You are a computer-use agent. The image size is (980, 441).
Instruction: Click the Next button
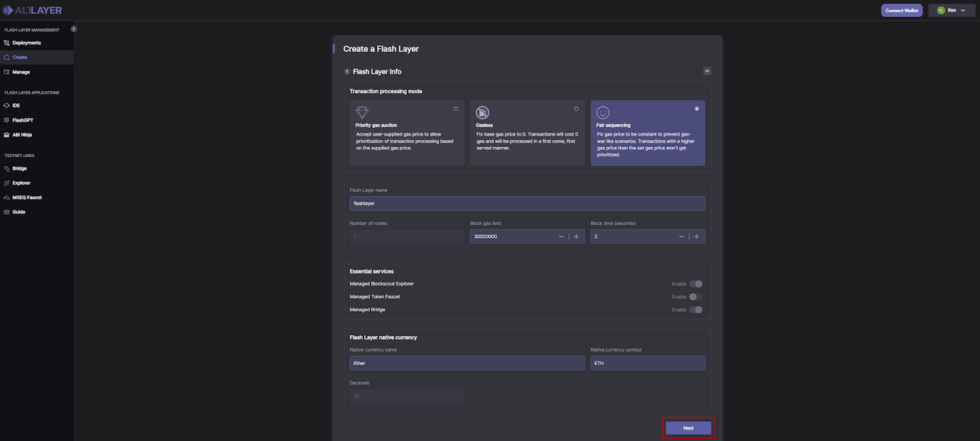tap(688, 428)
